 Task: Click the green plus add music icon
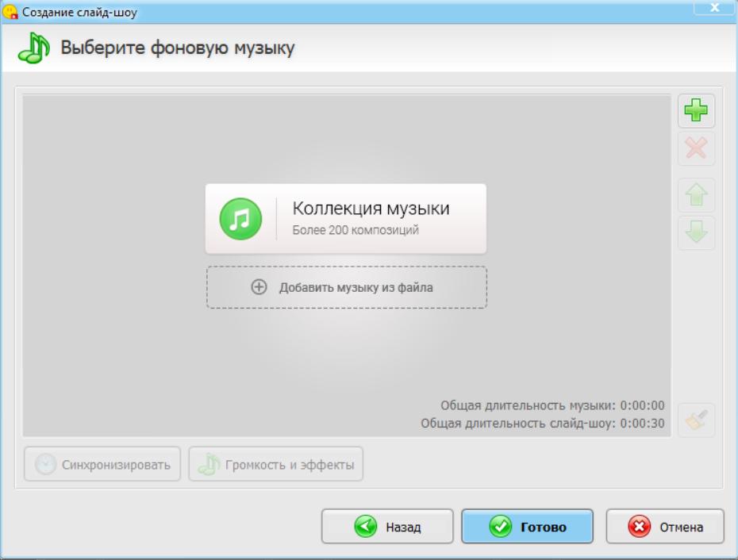coord(695,111)
